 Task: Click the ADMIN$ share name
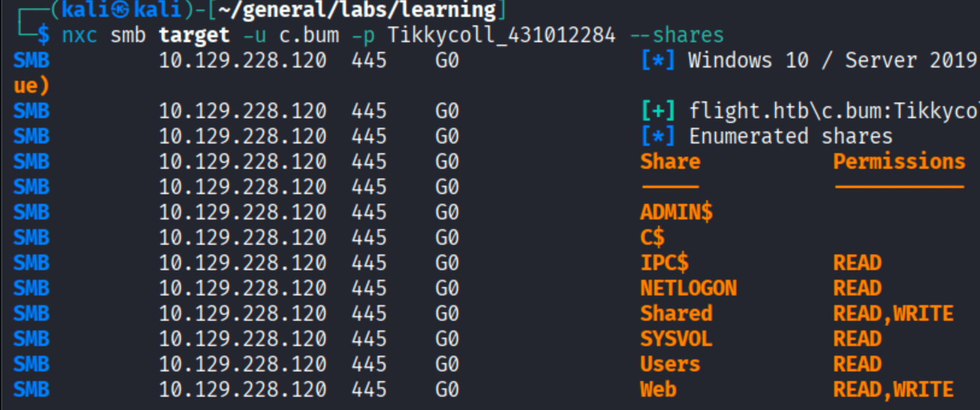(676, 212)
